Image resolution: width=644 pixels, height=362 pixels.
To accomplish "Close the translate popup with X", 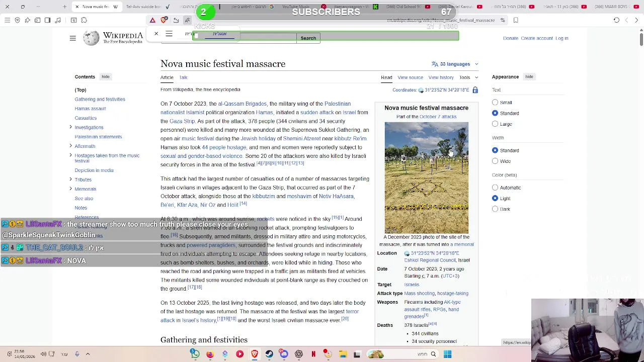I will (156, 34).
